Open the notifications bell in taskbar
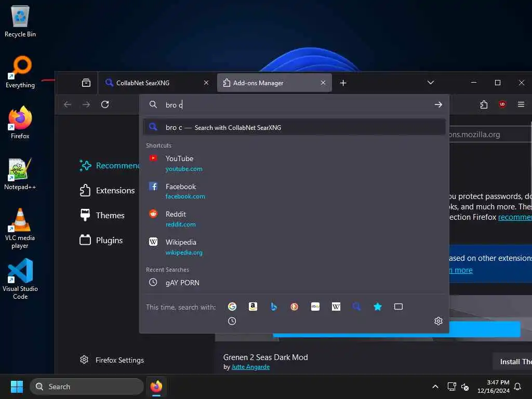The image size is (532, 399). (517, 387)
